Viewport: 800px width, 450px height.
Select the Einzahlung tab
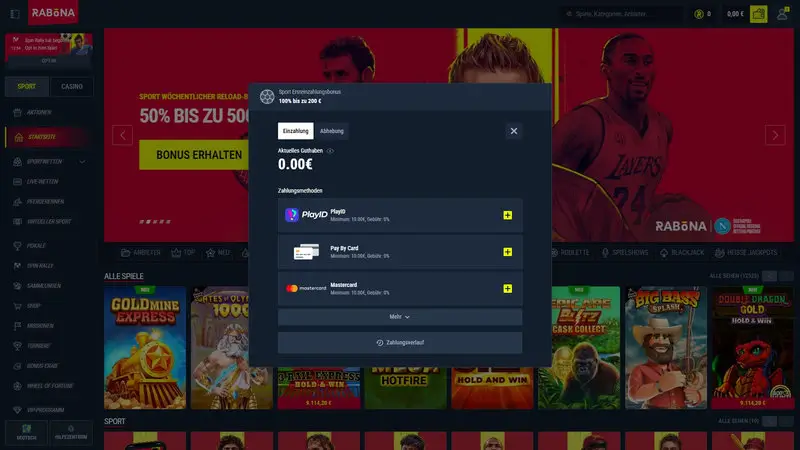295,131
